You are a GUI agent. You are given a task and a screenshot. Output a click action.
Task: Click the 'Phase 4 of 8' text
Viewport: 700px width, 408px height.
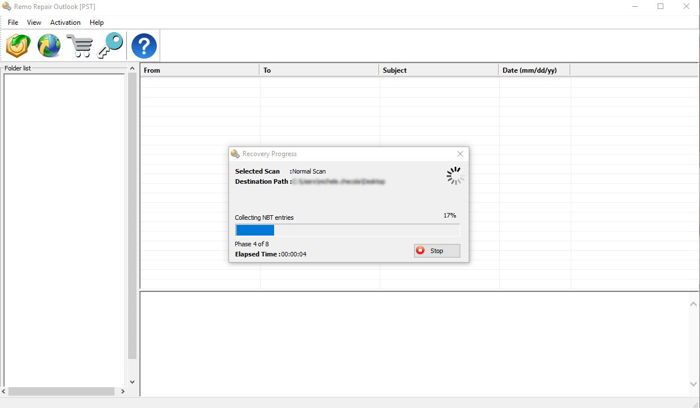click(252, 244)
